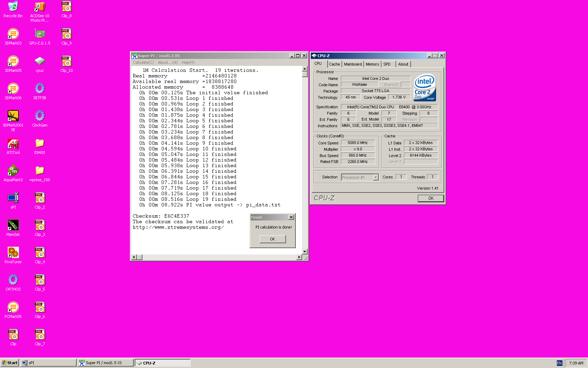Viewport: 588px width, 368px height.
Task: Open the 3DMark05 shortcut icon
Action: click(13, 64)
